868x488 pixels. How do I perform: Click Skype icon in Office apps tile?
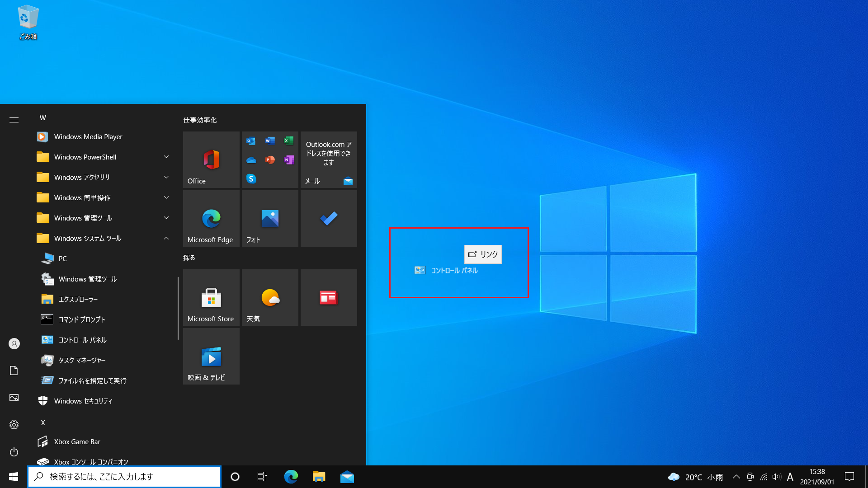(x=251, y=178)
